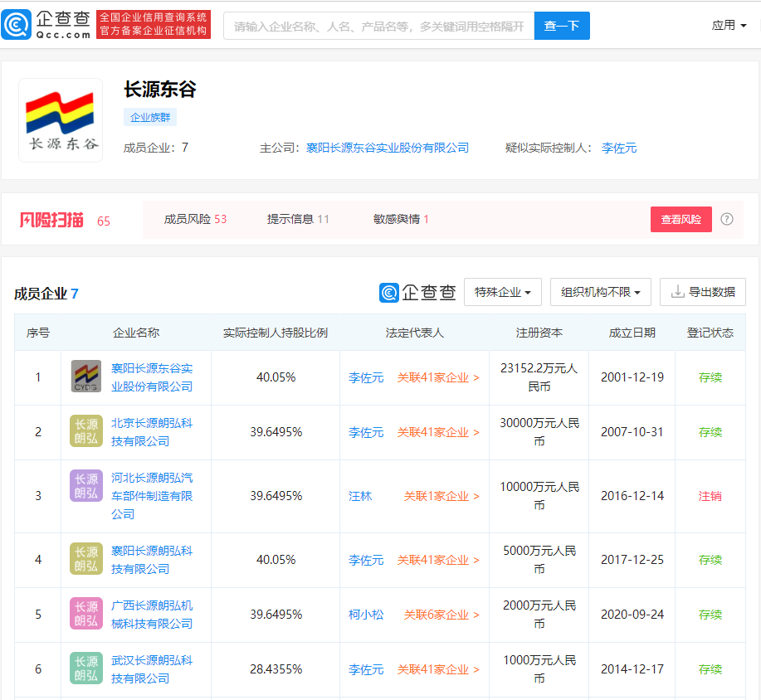Viewport: 761px width, 700px height.
Task: Open the 应用 dropdown menu
Action: [729, 25]
